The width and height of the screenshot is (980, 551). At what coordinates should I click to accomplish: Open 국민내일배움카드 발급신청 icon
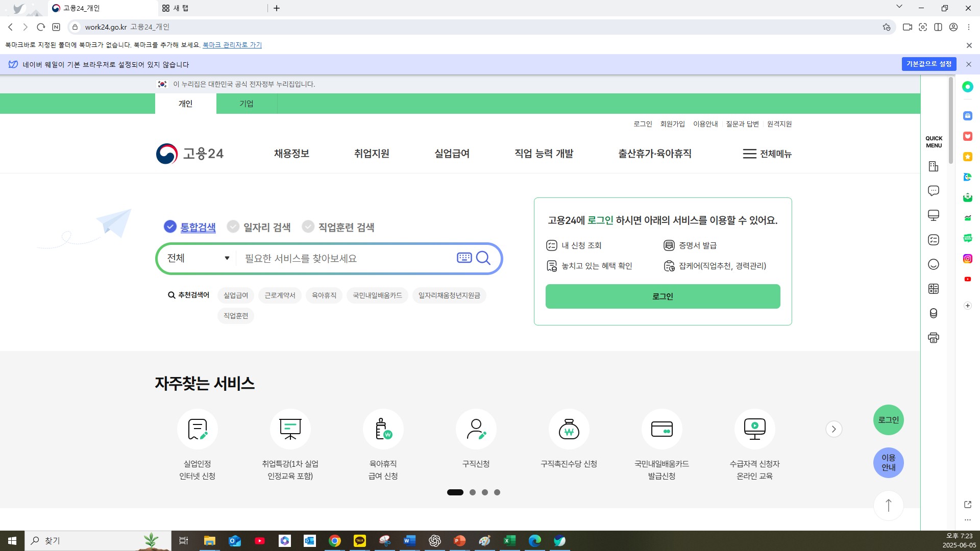(662, 429)
